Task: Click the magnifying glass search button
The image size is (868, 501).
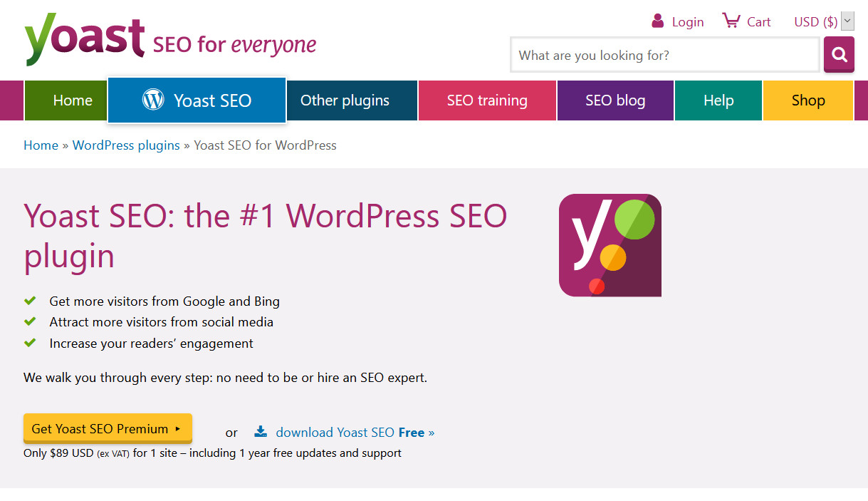Action: (839, 54)
